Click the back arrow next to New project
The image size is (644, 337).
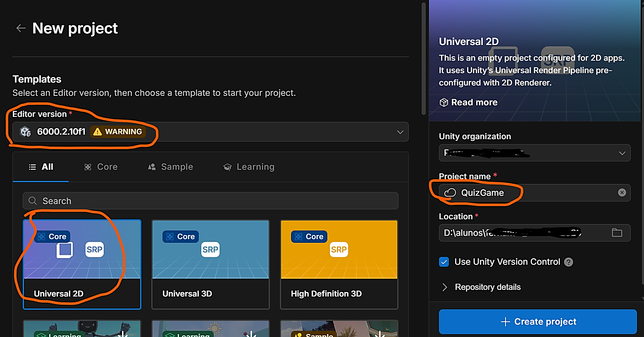click(20, 28)
